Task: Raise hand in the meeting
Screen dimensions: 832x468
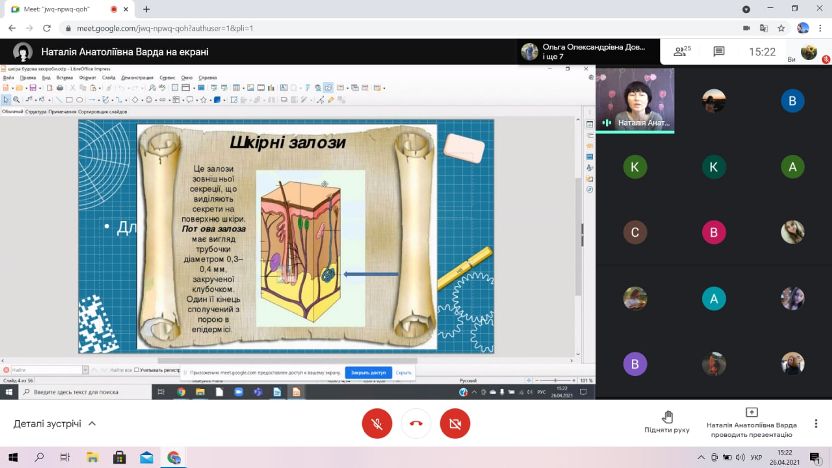Action: (667, 422)
